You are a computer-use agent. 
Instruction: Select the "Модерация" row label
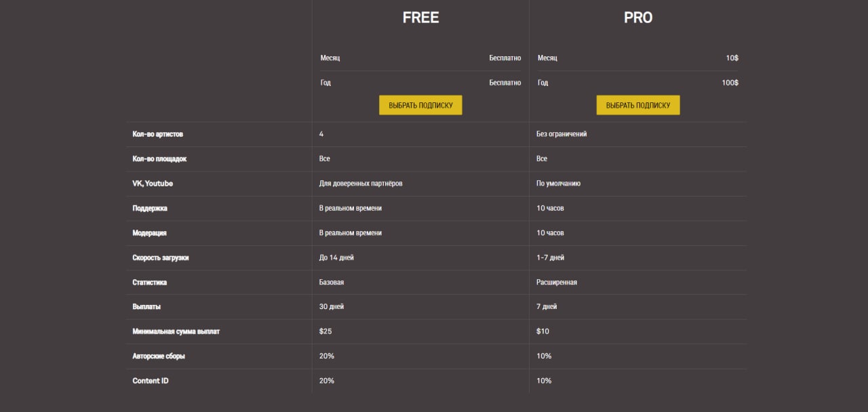150,232
